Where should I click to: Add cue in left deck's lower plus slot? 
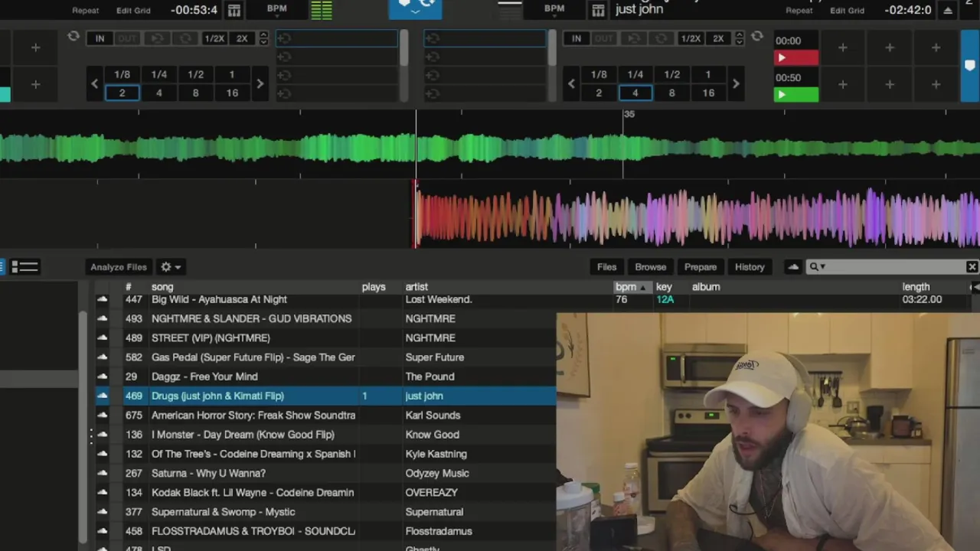pos(35,84)
